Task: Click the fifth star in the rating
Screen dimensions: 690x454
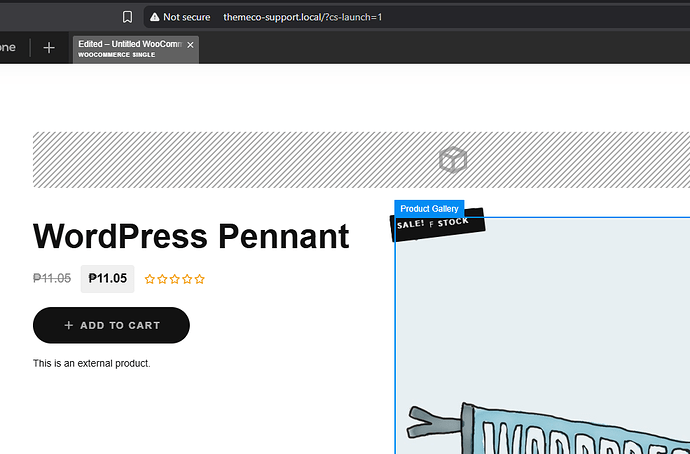Action: point(200,279)
